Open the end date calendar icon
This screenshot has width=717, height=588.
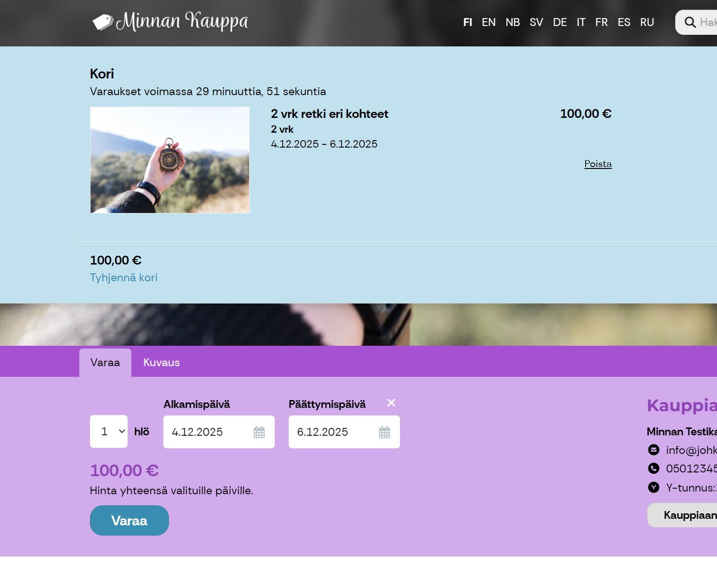click(384, 432)
